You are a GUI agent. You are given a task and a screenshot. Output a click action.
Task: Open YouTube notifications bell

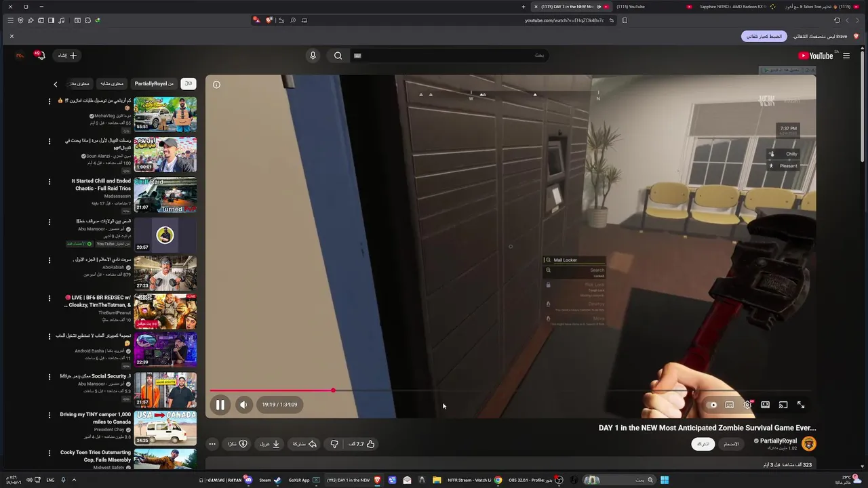pos(40,56)
